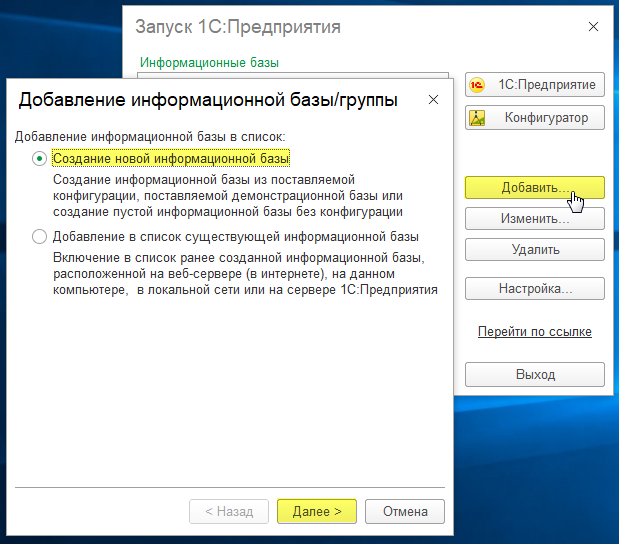Click the Конфигуратор drafting icon
Viewport: 619px width, 544px height.
click(x=477, y=118)
